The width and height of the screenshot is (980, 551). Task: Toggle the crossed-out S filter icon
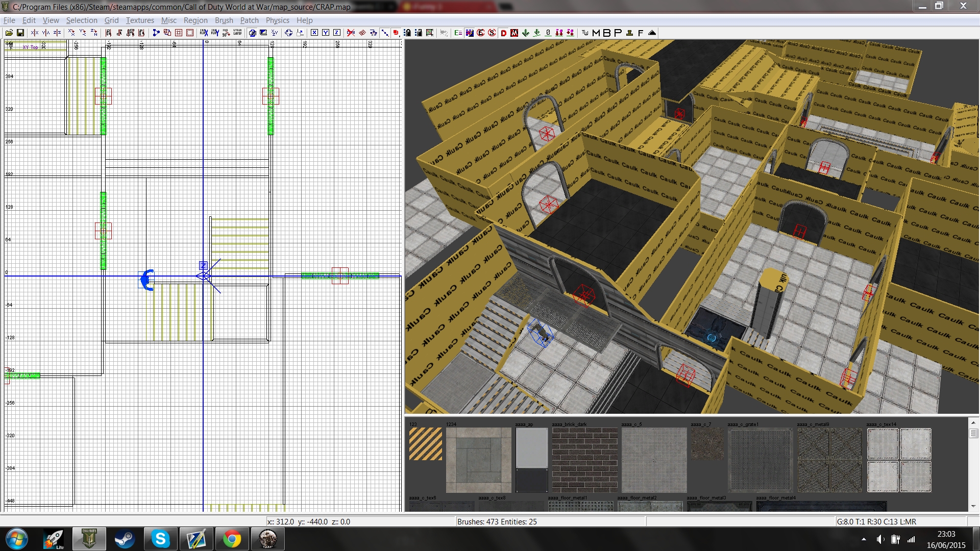(x=492, y=33)
